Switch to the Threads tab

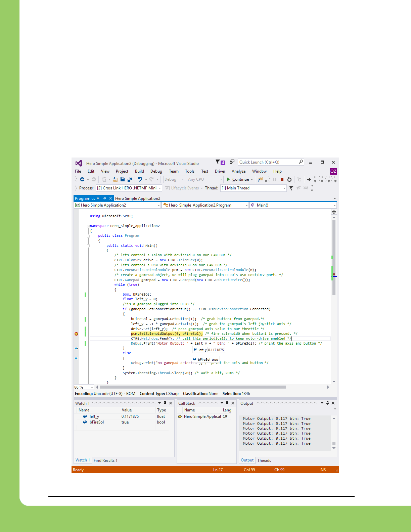point(264,460)
